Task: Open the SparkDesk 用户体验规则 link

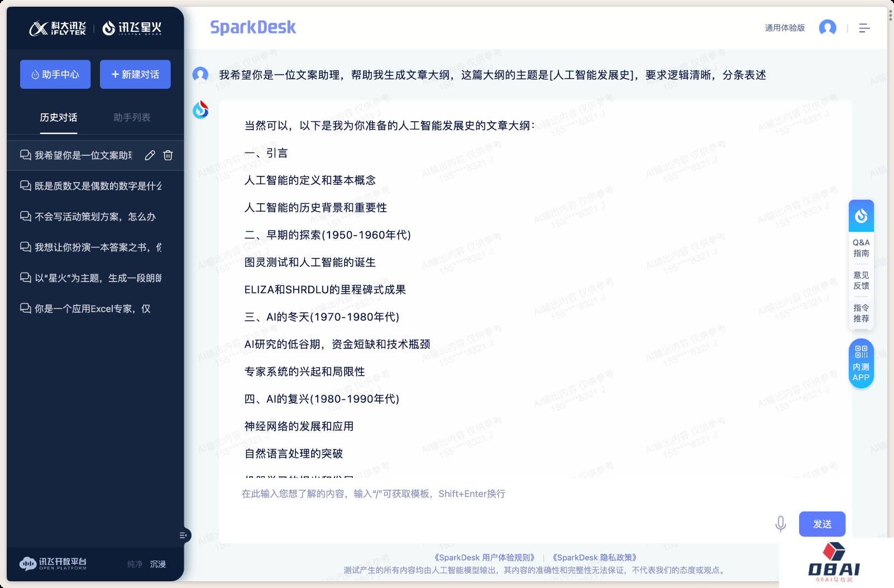Action: tap(485, 557)
